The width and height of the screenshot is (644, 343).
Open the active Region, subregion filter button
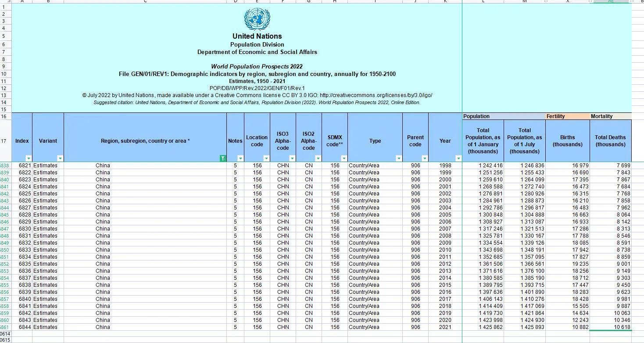[x=223, y=158]
